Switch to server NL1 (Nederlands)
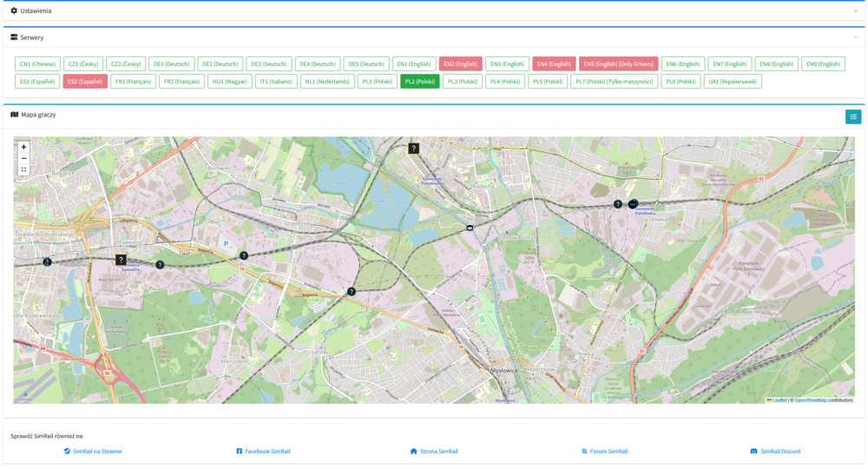Image resolution: width=868 pixels, height=469 pixels. 327,82
